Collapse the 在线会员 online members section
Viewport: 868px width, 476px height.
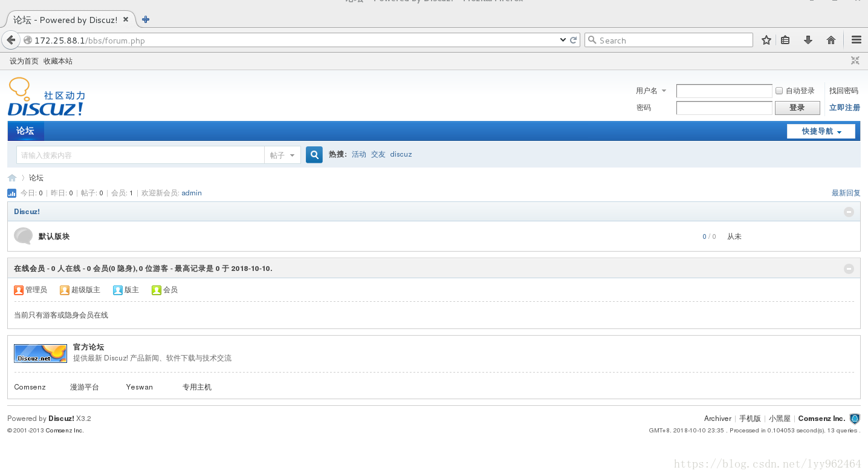point(849,269)
